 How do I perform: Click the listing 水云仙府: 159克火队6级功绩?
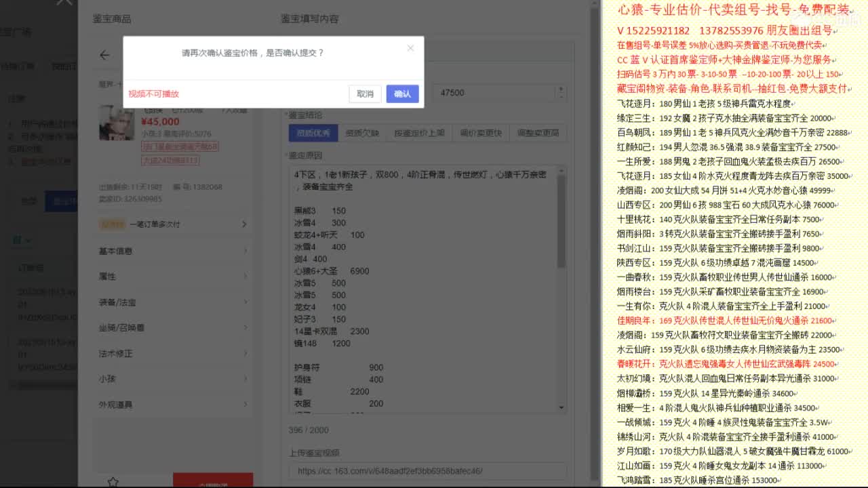[x=729, y=350]
